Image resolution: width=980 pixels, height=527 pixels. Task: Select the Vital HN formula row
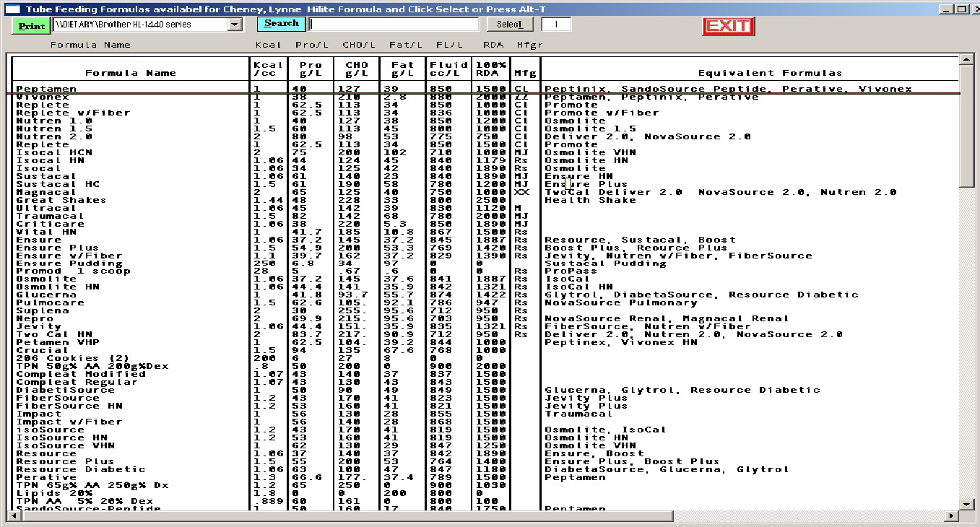click(x=485, y=232)
